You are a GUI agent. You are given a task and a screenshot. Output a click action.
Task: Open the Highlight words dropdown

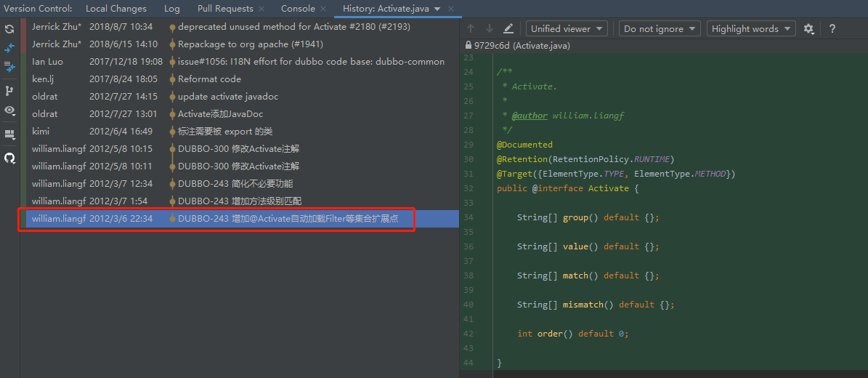(751, 29)
